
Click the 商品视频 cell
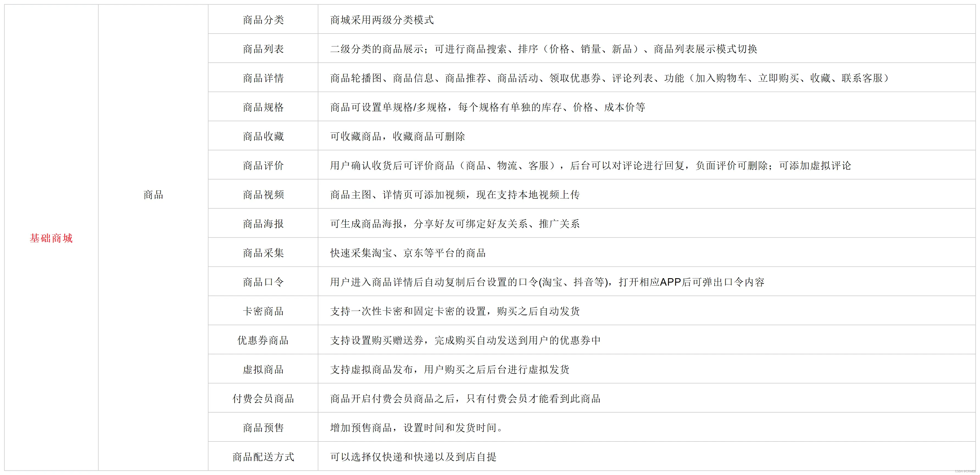pos(263,195)
